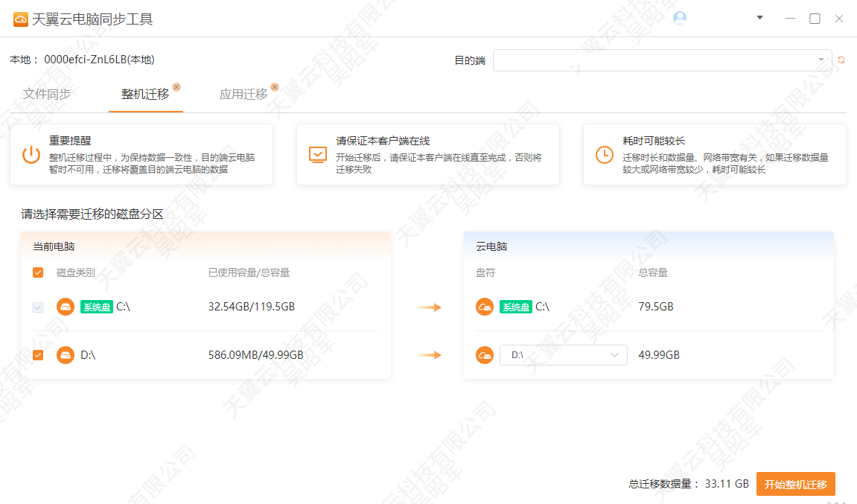Switch to the 应用迁移 tab
The height and width of the screenshot is (504, 857).
[x=243, y=95]
